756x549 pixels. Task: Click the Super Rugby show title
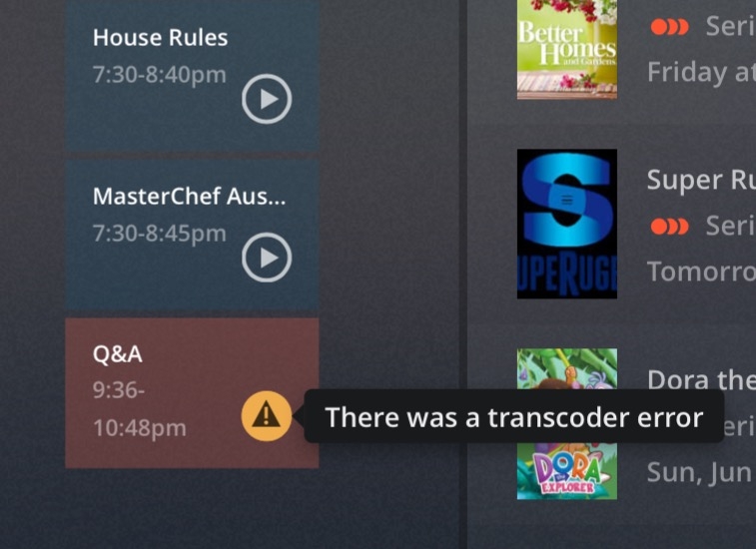[x=701, y=180]
